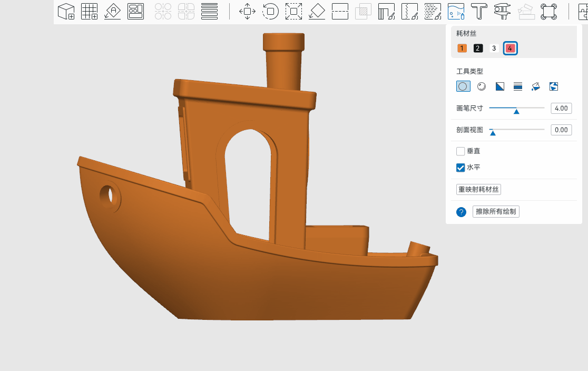
Task: Enable the 垂直 checkbox
Action: pos(460,151)
